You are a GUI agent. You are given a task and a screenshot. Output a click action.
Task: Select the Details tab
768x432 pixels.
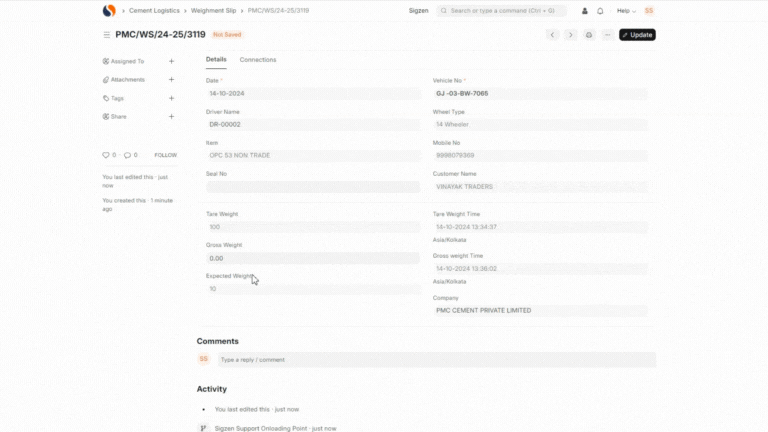pos(216,60)
